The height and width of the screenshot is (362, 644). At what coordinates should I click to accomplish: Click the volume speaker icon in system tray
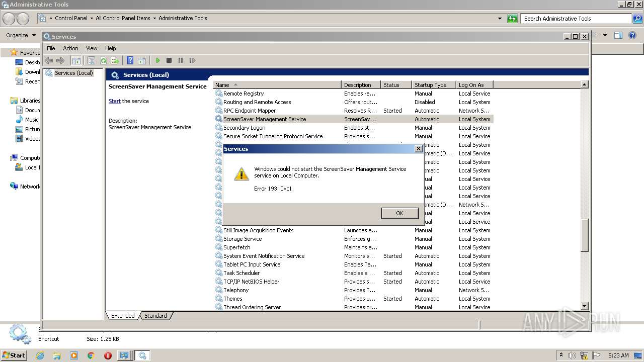572,355
